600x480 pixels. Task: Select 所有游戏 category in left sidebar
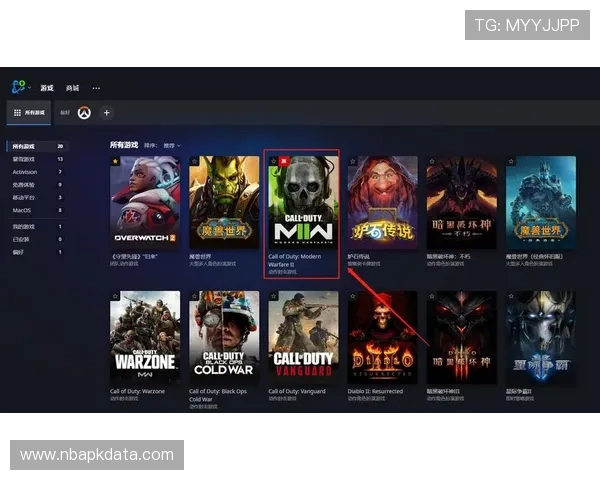click(x=24, y=146)
